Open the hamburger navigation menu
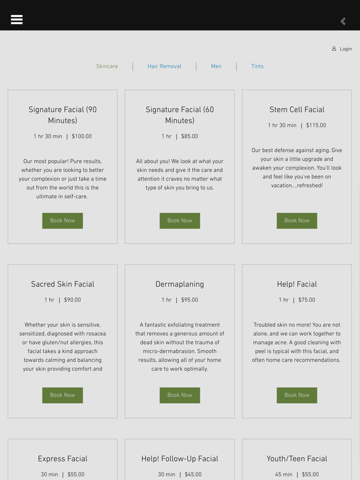The width and height of the screenshot is (360, 480). click(17, 19)
